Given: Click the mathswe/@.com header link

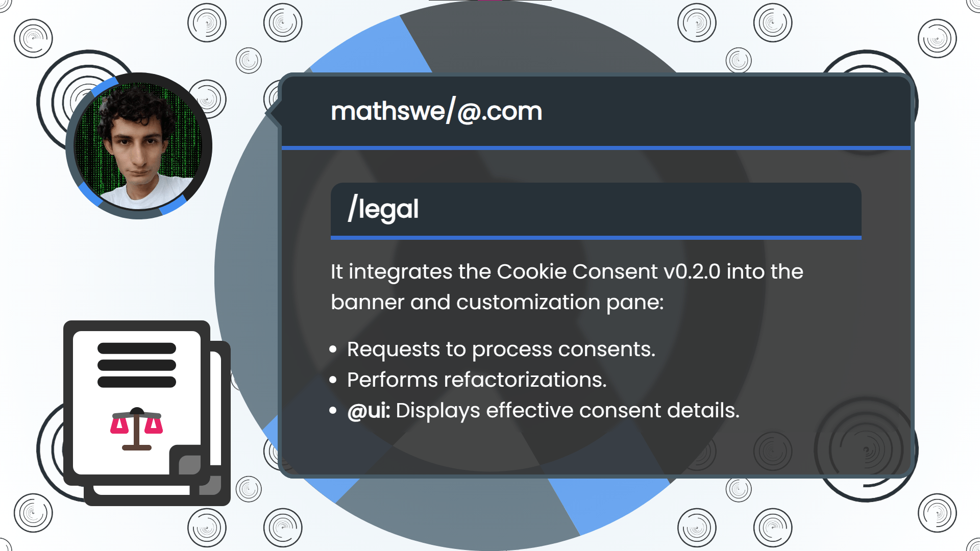Looking at the screenshot, I should tap(436, 110).
